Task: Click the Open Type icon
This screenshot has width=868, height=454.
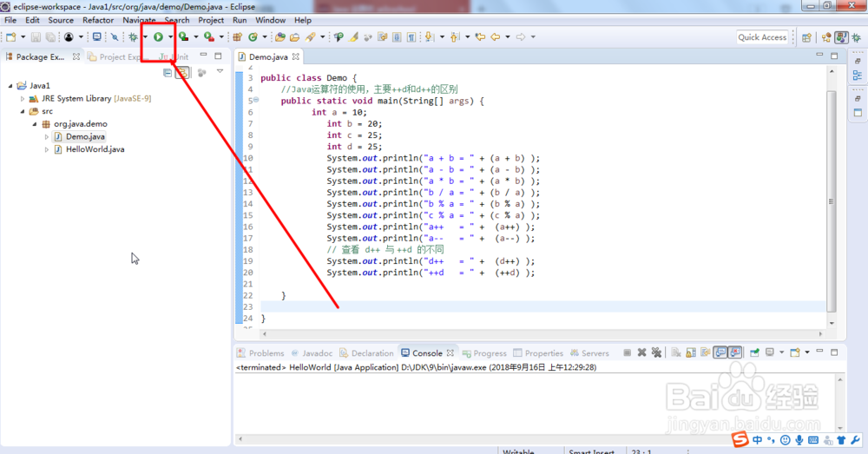Action: coord(280,37)
